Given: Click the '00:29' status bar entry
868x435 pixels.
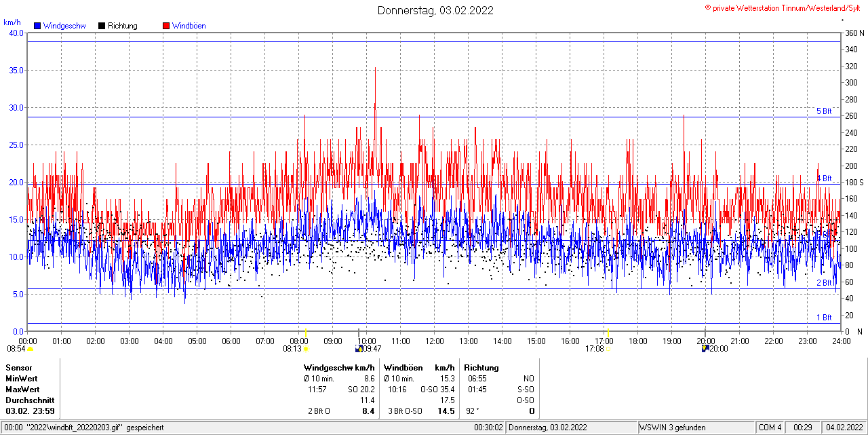Looking at the screenshot, I should 803,428.
